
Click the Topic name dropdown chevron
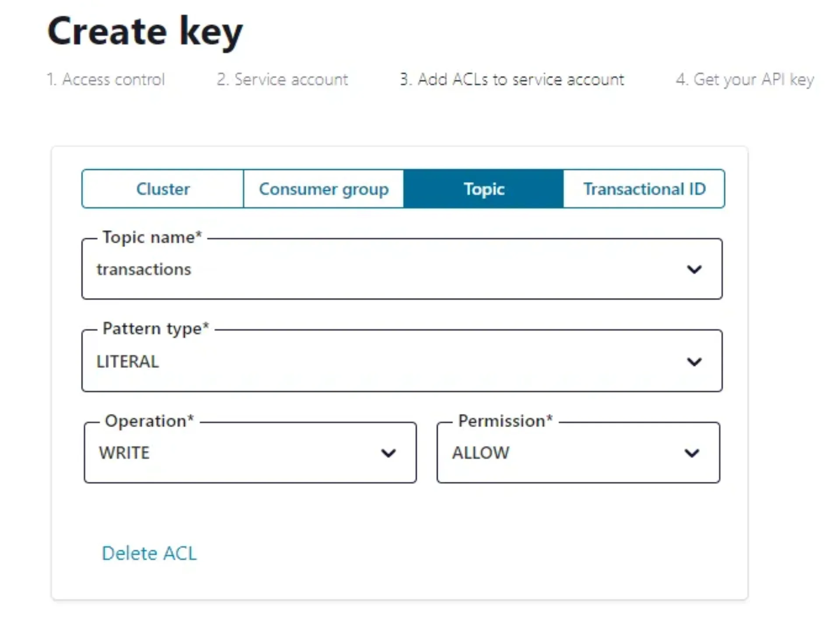pos(694,269)
